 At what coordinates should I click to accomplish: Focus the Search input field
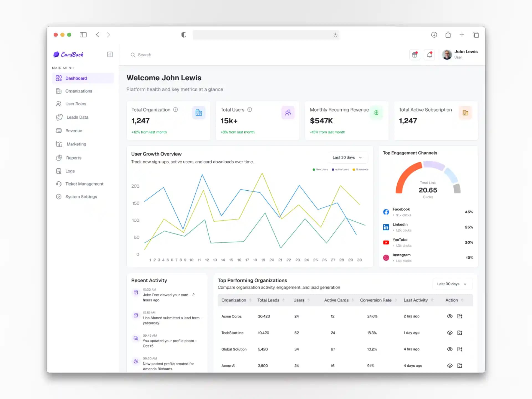point(145,55)
